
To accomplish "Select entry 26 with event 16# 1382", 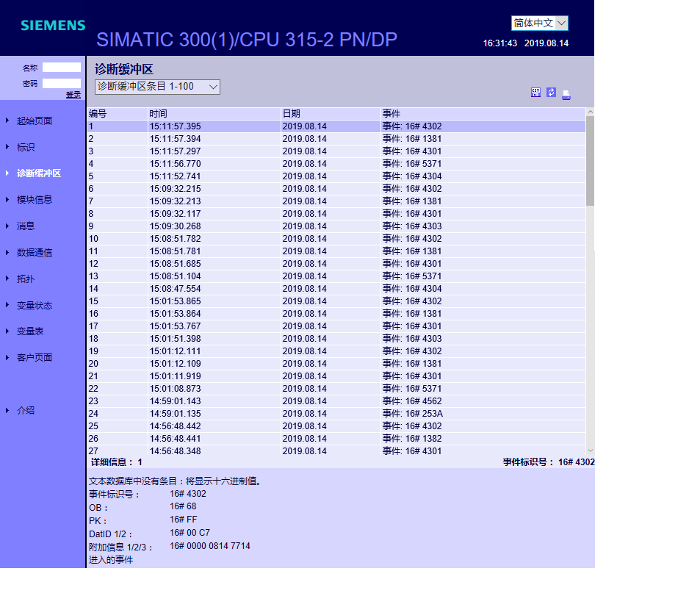I will click(336, 439).
